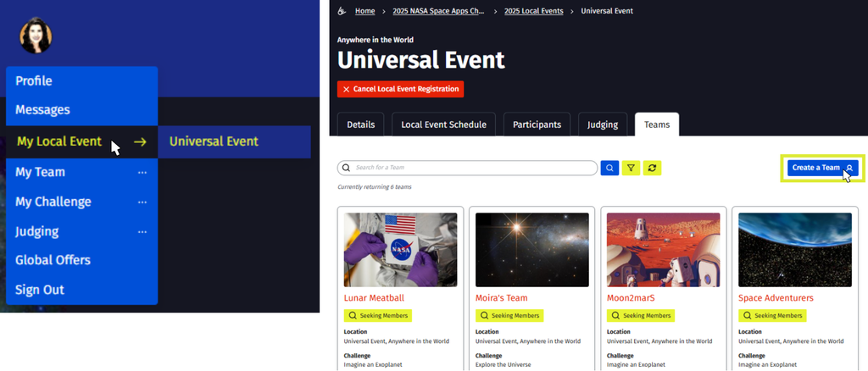Open the team filter funnel icon
Screen dimensions: 868x371
point(631,168)
